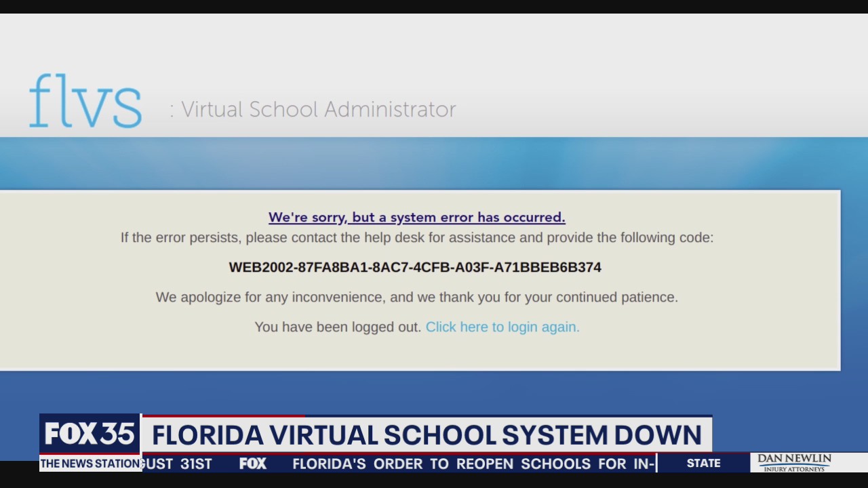This screenshot has height=488, width=868.
Task: Select the STATE label in the ticker
Action: tap(703, 463)
